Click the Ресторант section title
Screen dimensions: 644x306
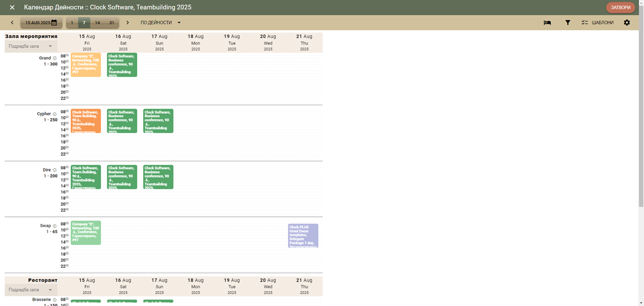coord(43,280)
